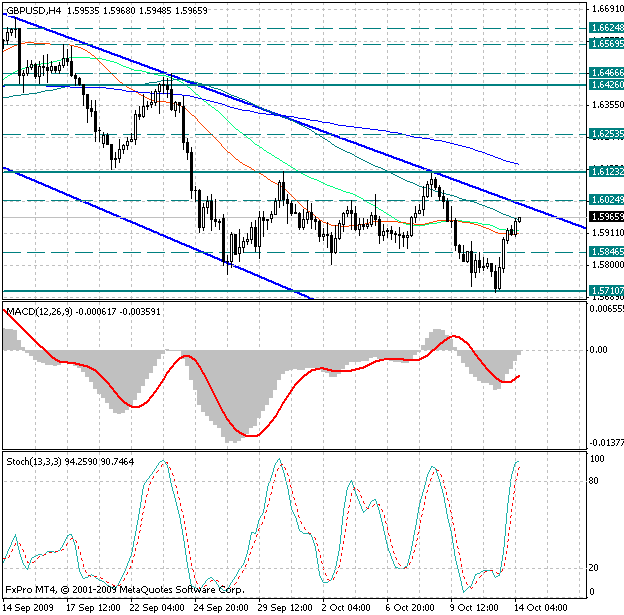Select the 1.57107 support level label
This screenshot has height=615, width=624.
(x=605, y=291)
